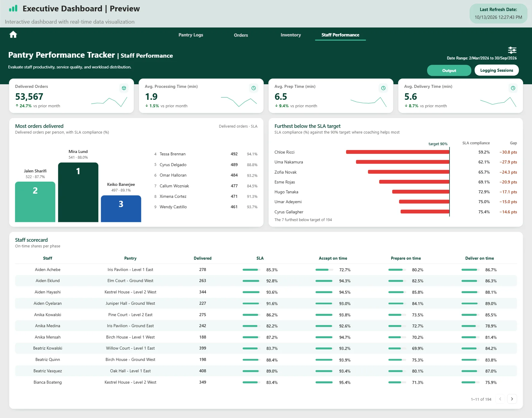
Task: Select the Beatriz Kowalski scorecard row
Action: [x=266, y=348]
